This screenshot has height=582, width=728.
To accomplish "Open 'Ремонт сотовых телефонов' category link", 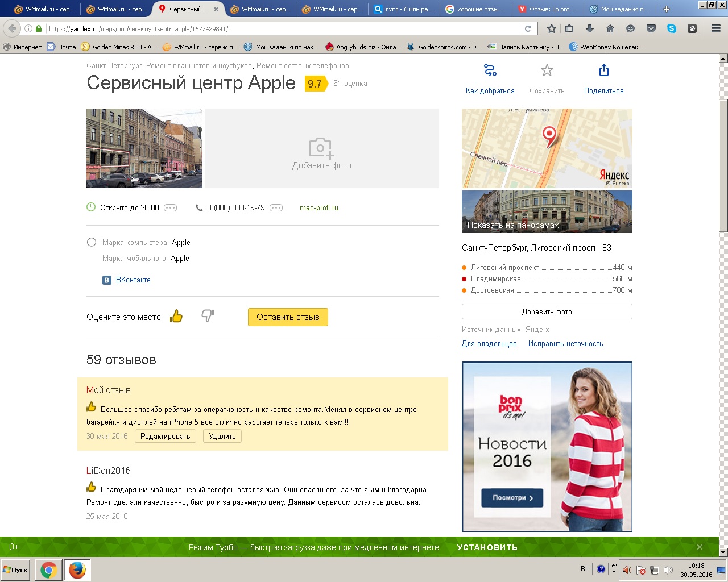I will point(303,66).
